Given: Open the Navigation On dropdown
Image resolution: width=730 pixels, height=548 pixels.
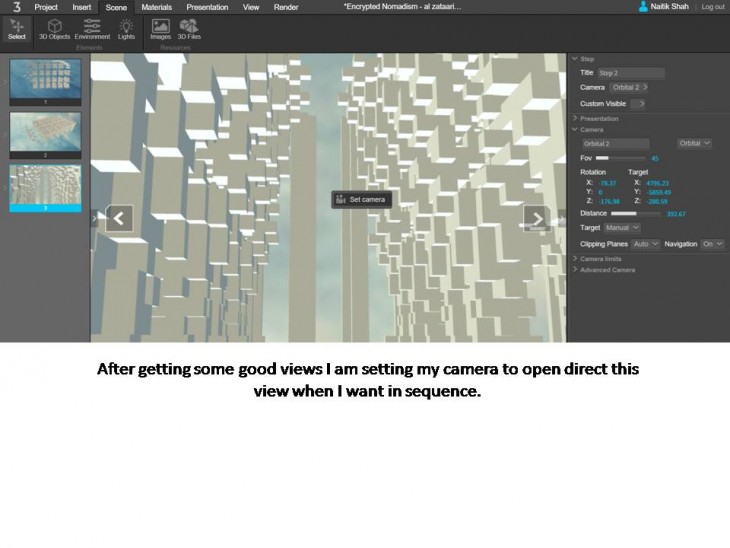Looking at the screenshot, I should 712,244.
